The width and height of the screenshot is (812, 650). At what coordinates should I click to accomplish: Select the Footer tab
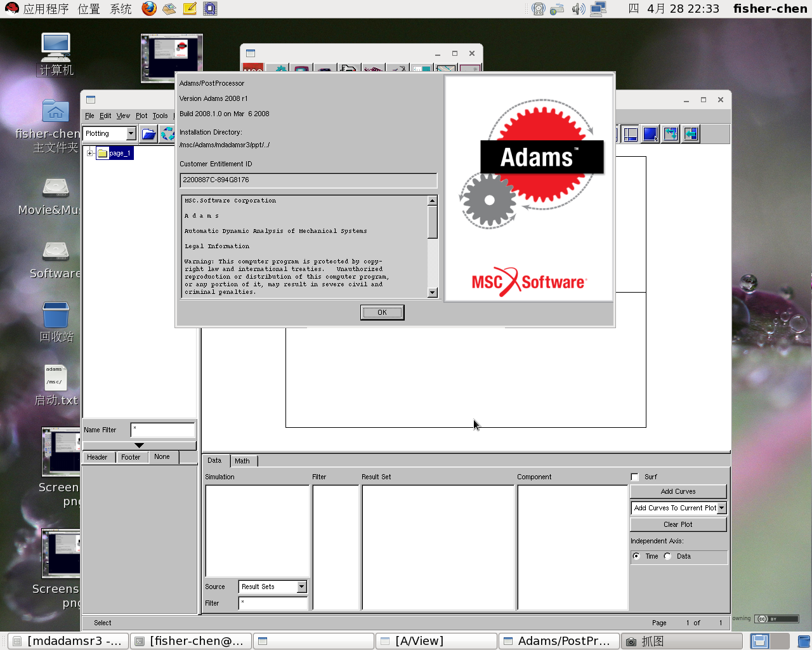(131, 457)
